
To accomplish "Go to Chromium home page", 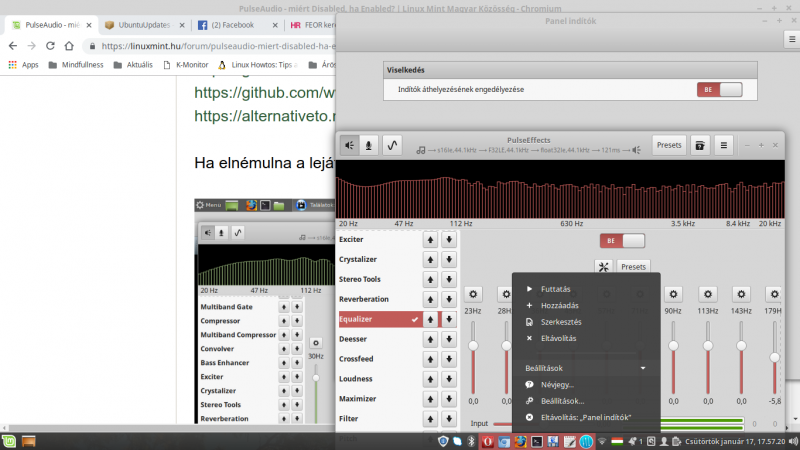I will pos(69,46).
